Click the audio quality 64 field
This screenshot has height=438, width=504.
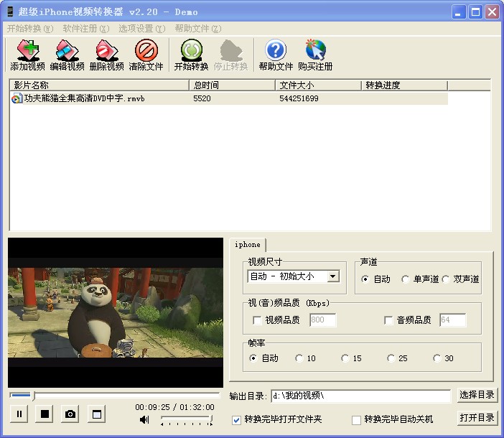pyautogui.click(x=452, y=320)
